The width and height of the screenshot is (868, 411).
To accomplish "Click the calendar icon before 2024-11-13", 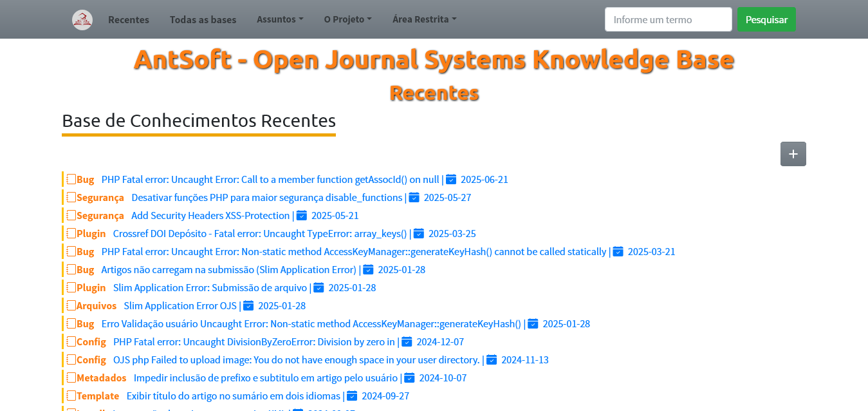I will (x=492, y=359).
